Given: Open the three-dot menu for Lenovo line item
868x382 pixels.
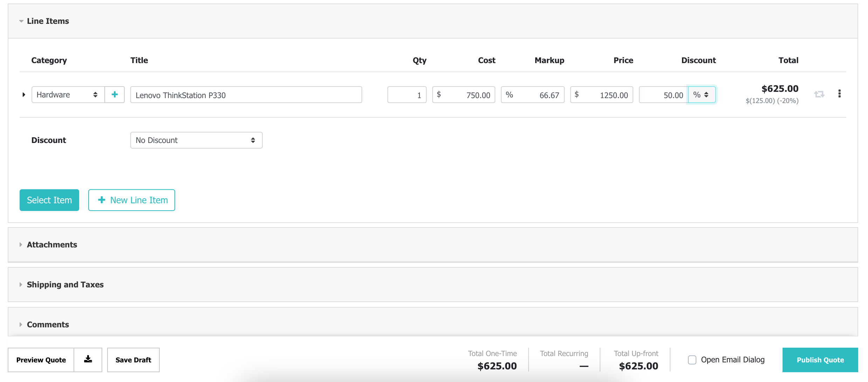Looking at the screenshot, I should 839,94.
